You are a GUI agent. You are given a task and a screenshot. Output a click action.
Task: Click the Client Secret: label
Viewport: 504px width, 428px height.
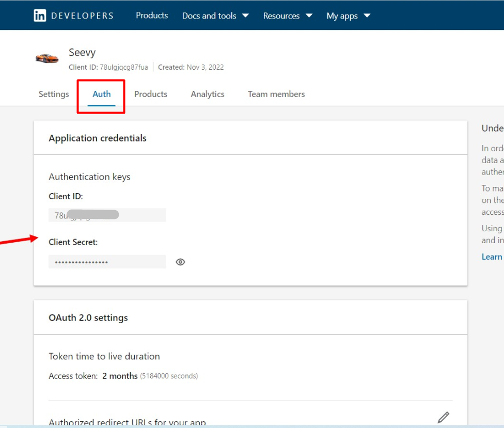tap(73, 242)
